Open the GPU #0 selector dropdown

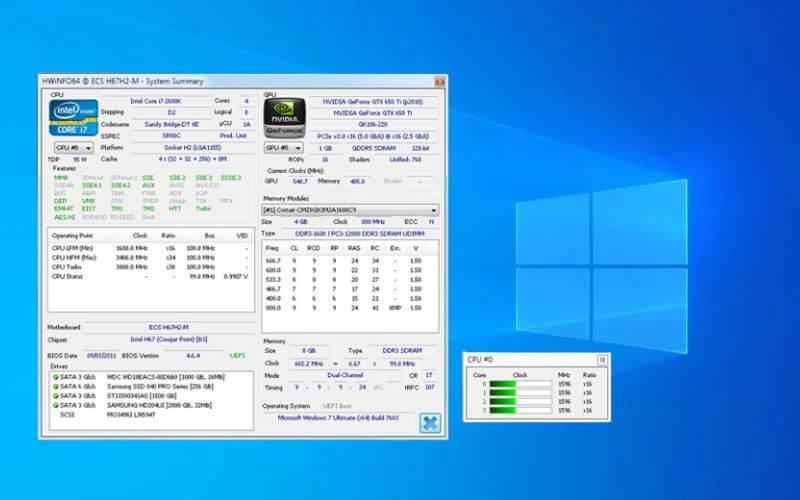(283, 147)
